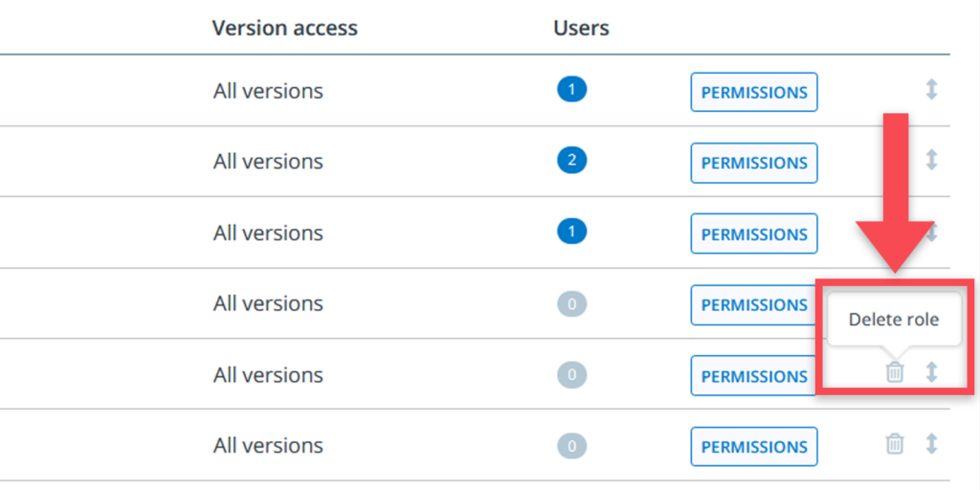Click the trash icon under Delete role tooltip

click(894, 372)
